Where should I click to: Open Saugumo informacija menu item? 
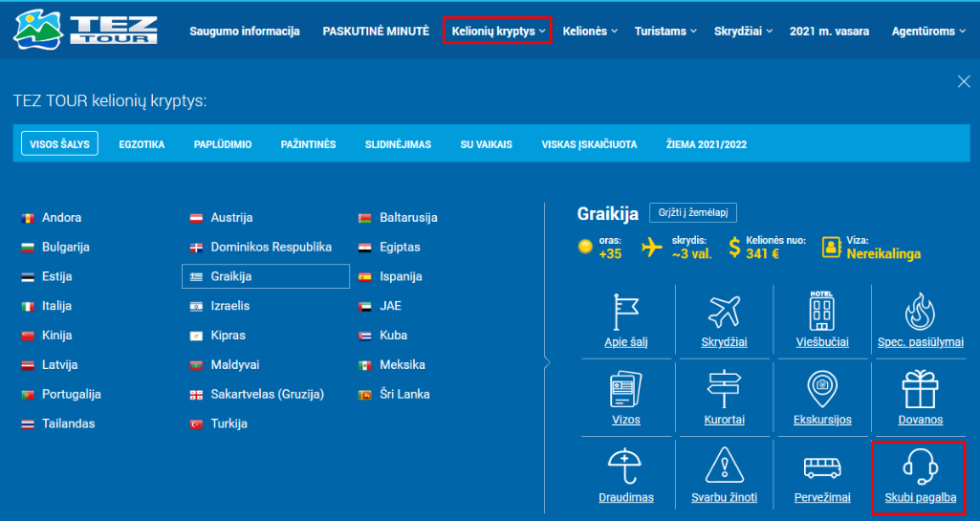(245, 31)
